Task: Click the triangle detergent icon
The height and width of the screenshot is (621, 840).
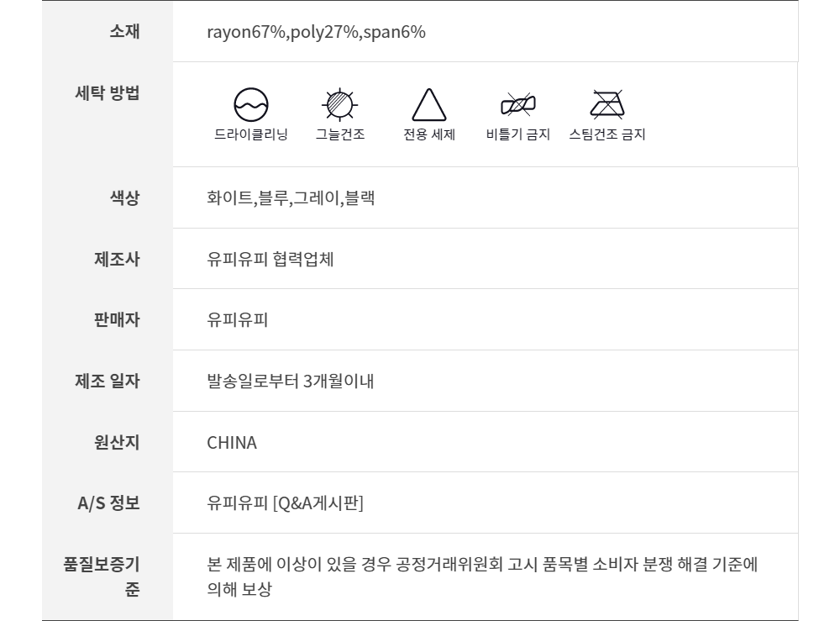Action: pos(428,105)
